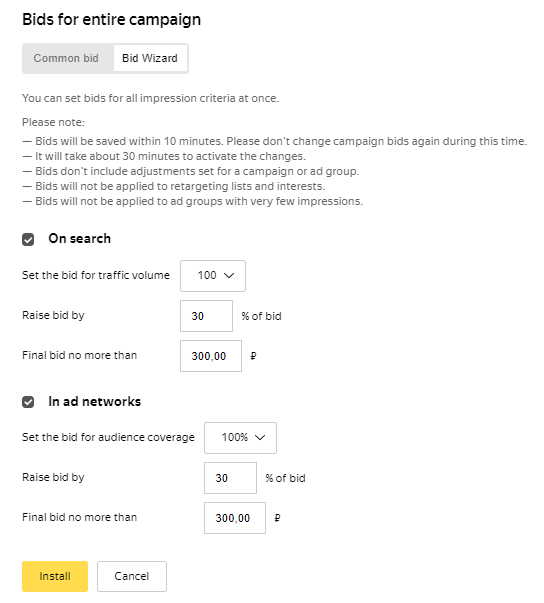
Task: Select the Bid Wizard tab
Action: [150, 58]
